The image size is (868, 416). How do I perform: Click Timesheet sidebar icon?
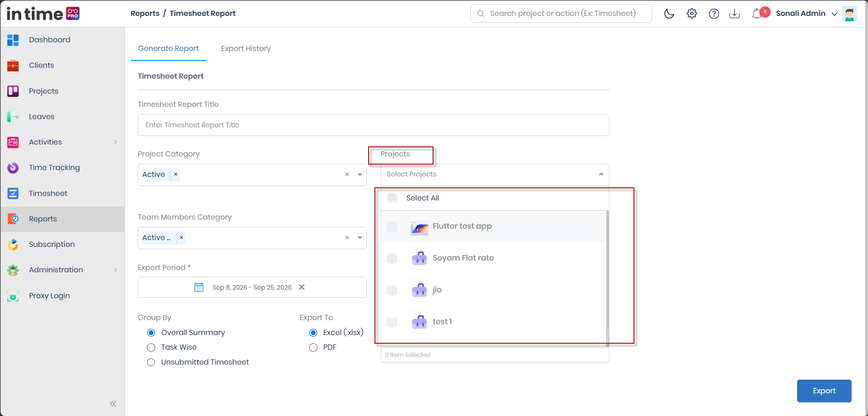click(13, 193)
